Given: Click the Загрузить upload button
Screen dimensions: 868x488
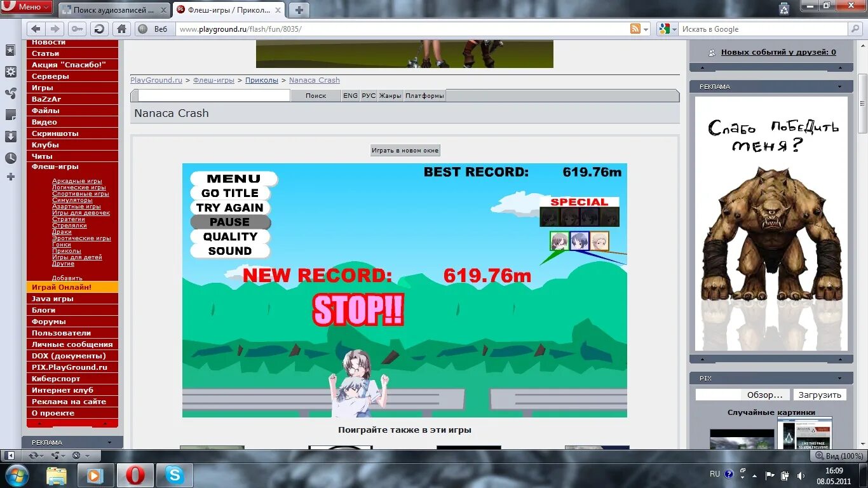Looking at the screenshot, I should 820,395.
